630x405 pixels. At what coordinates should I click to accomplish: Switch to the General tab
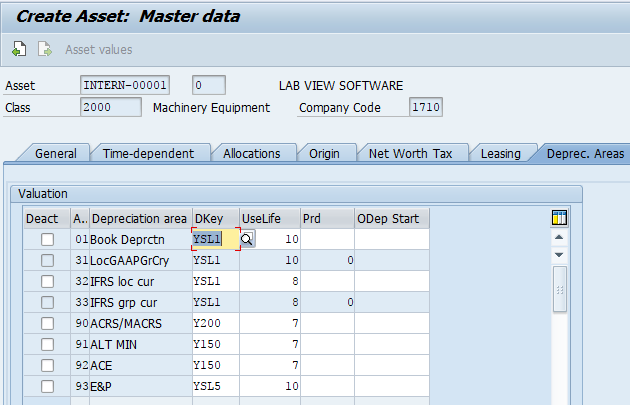[55, 153]
